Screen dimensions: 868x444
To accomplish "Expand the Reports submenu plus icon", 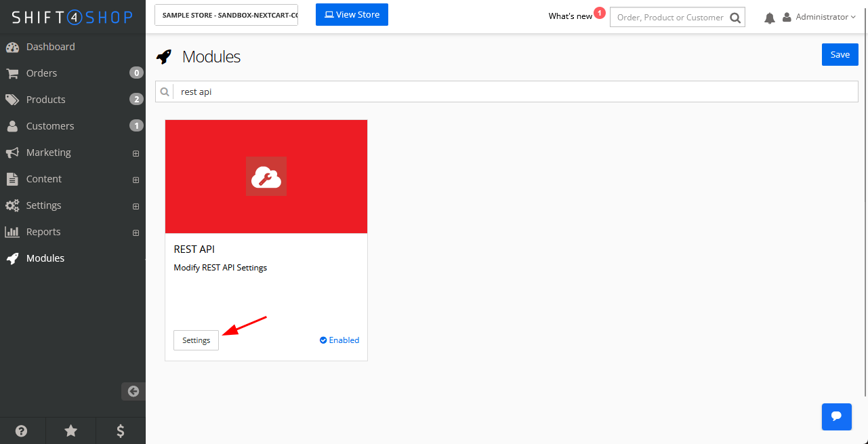I will click(x=136, y=233).
